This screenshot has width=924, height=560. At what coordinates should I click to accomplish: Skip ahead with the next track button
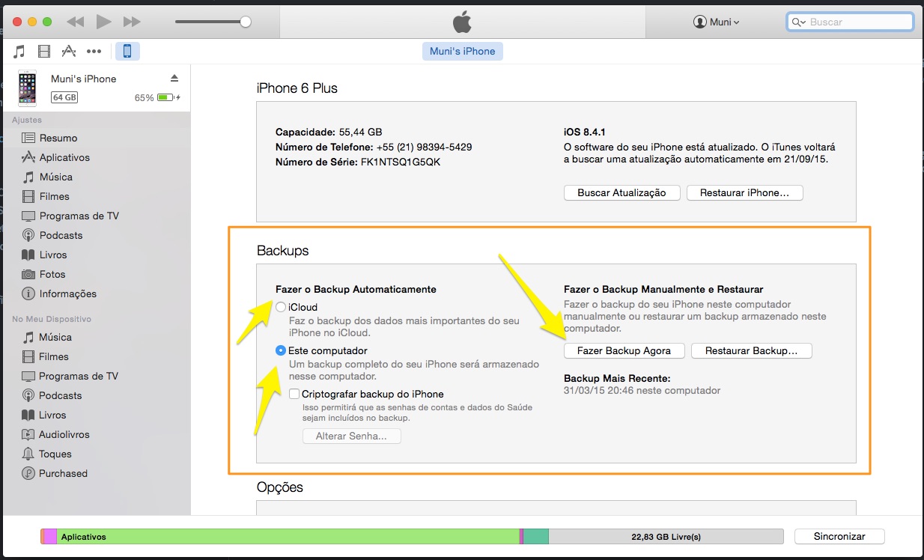coord(132,22)
